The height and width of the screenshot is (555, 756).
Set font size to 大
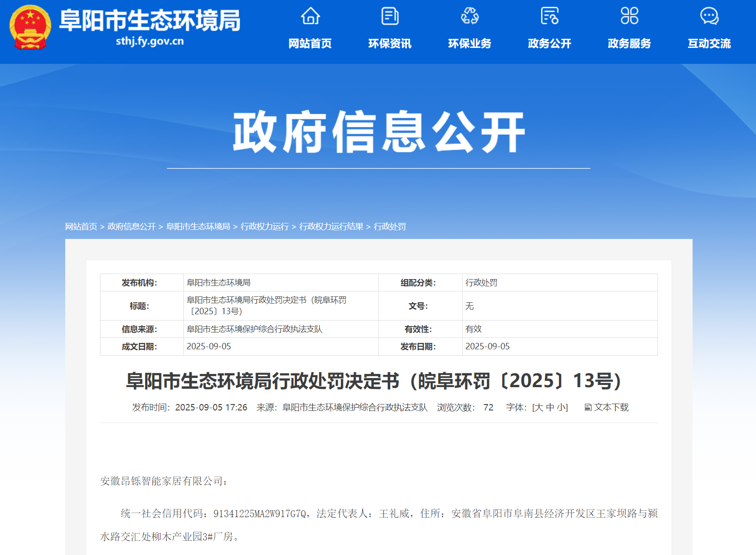(539, 407)
